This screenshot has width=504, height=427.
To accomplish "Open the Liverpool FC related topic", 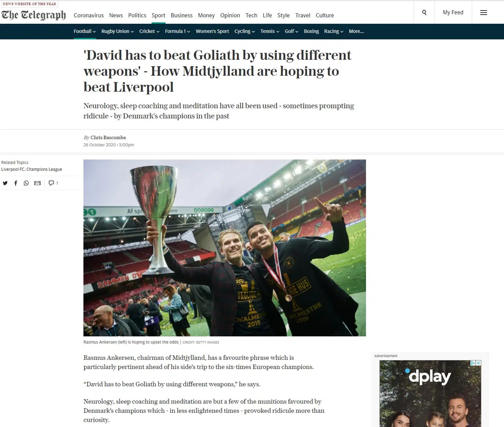I will click(x=13, y=169).
